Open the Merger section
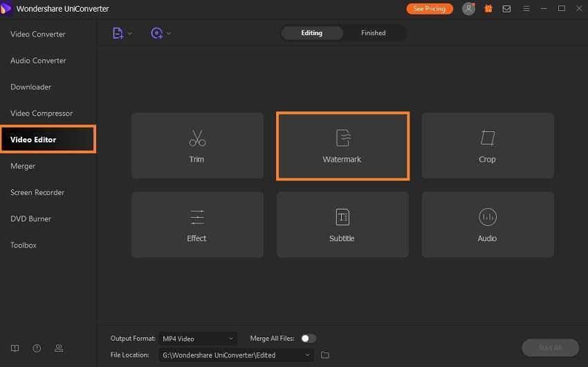The height and width of the screenshot is (367, 588). pyautogui.click(x=23, y=166)
